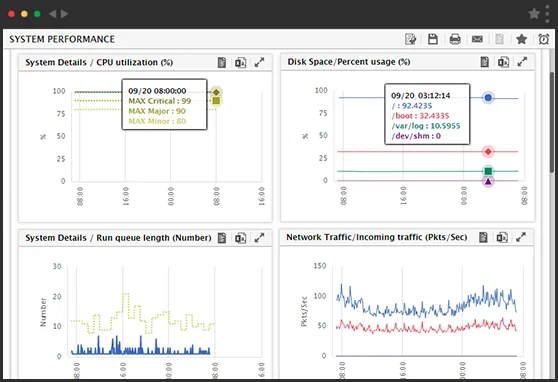Click 'MAX Minor : 80' tooltip text

[157, 121]
